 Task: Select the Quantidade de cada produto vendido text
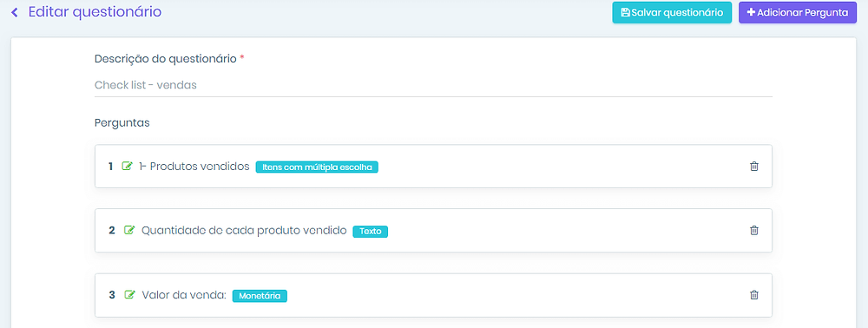[244, 230]
